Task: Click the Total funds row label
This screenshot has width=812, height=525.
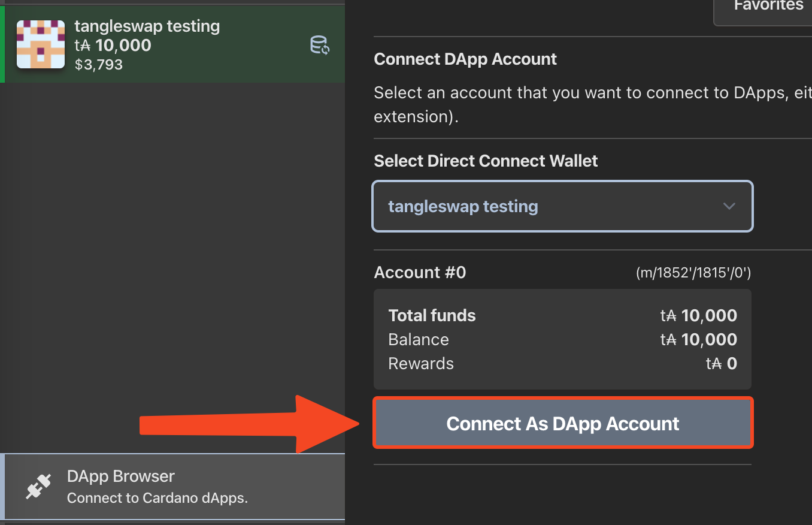Action: pyautogui.click(x=432, y=316)
